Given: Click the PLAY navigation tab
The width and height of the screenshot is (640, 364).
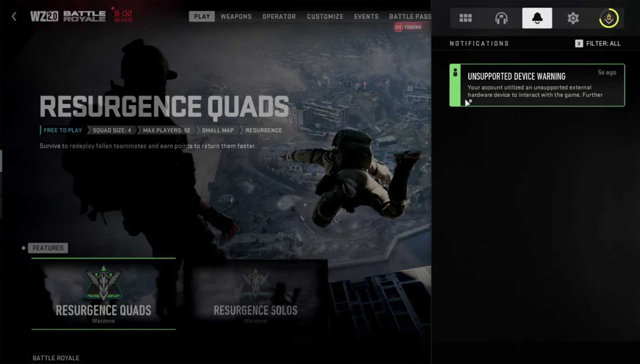Looking at the screenshot, I should 201,16.
